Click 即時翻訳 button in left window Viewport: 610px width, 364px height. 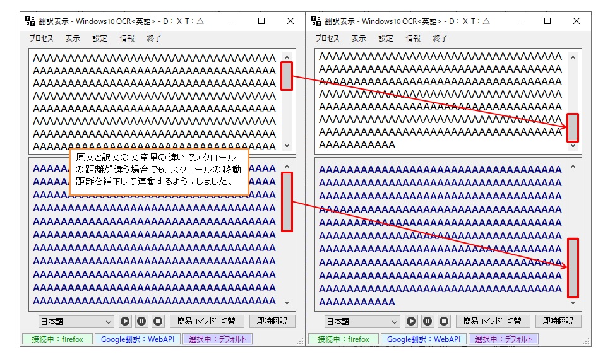(272, 321)
